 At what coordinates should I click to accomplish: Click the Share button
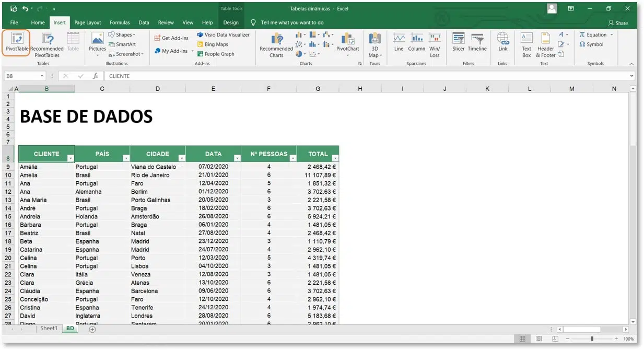coord(618,23)
